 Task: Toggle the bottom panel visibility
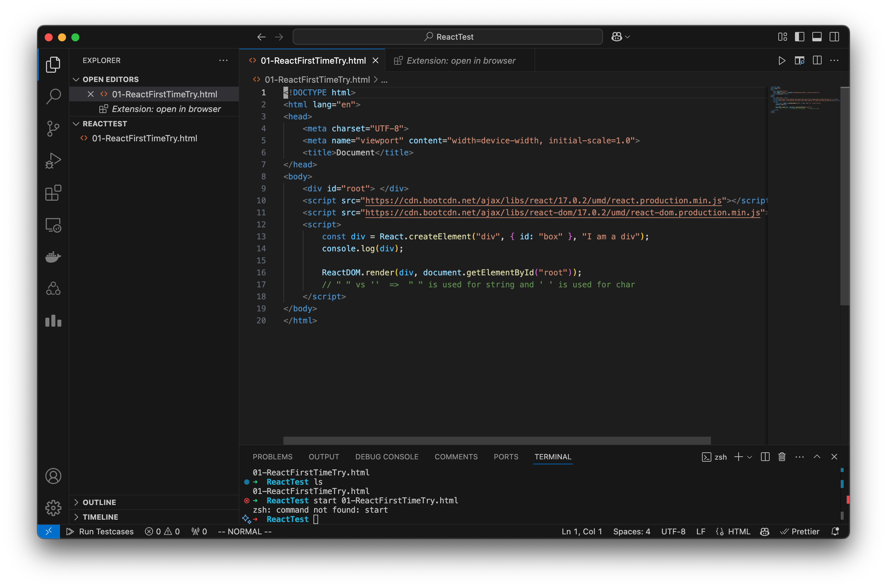[817, 36]
